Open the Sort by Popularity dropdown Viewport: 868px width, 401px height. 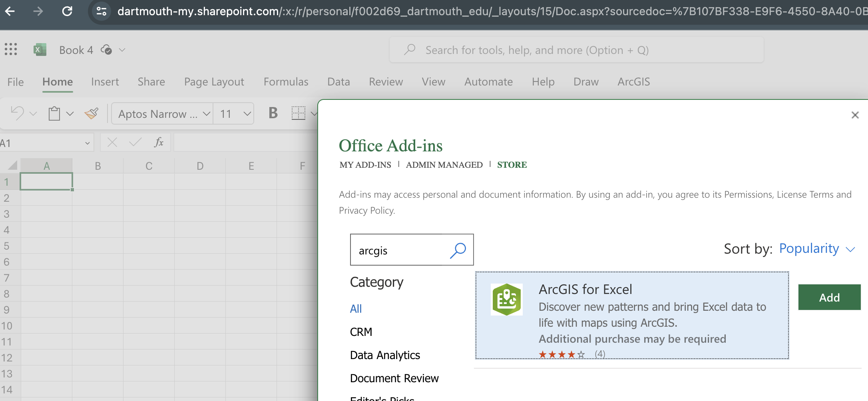tap(817, 249)
